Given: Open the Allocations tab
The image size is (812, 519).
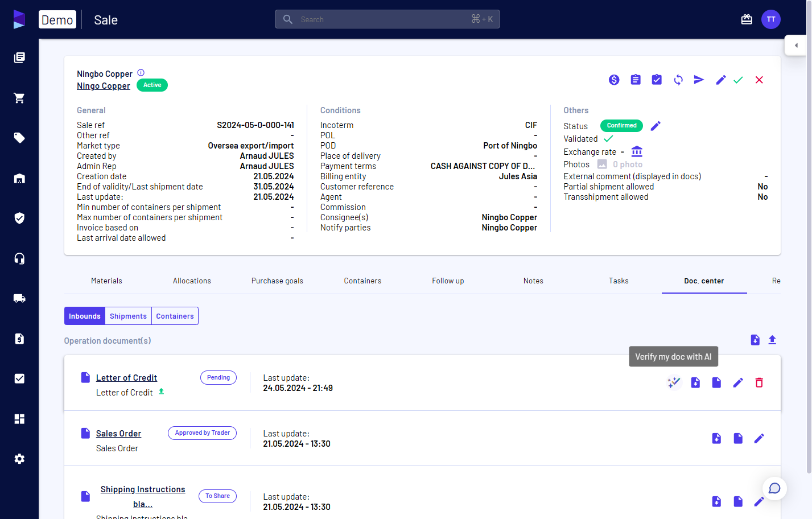Looking at the screenshot, I should (192, 281).
